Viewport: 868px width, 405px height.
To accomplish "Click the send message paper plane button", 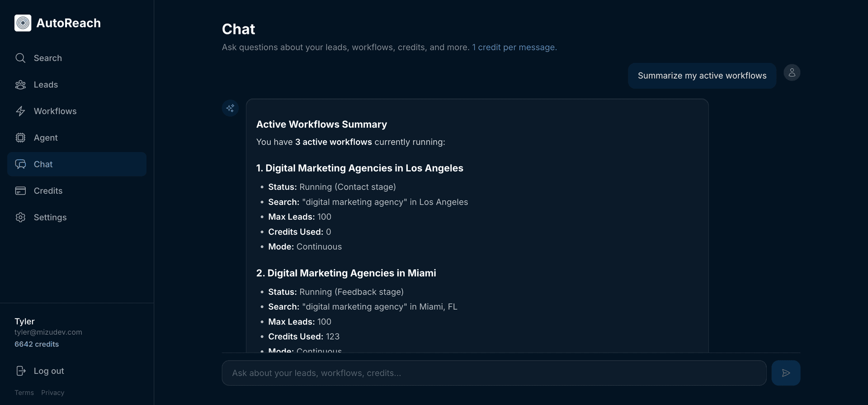I will pyautogui.click(x=786, y=373).
